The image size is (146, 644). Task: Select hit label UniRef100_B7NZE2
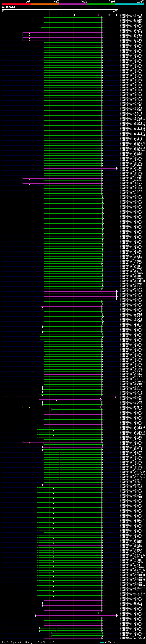click(131, 256)
